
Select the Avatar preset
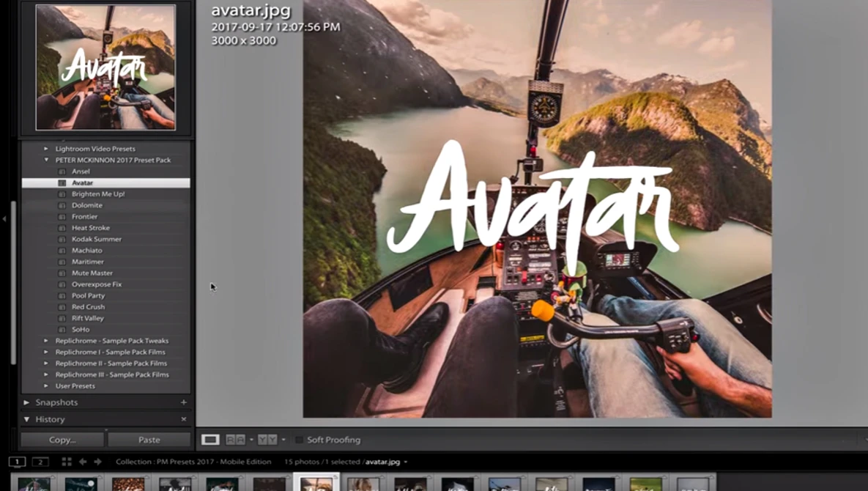[105, 182]
